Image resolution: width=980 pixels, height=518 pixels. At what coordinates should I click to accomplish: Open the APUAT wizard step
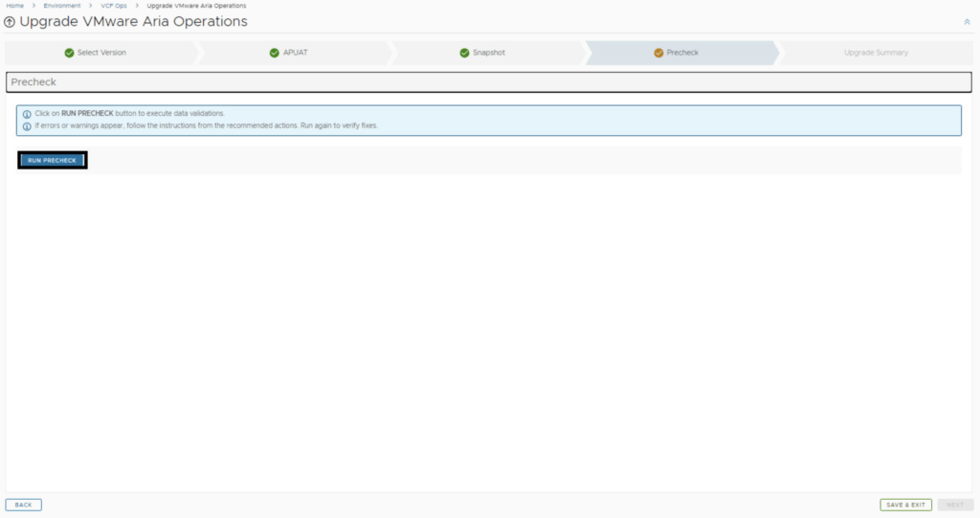tap(295, 53)
